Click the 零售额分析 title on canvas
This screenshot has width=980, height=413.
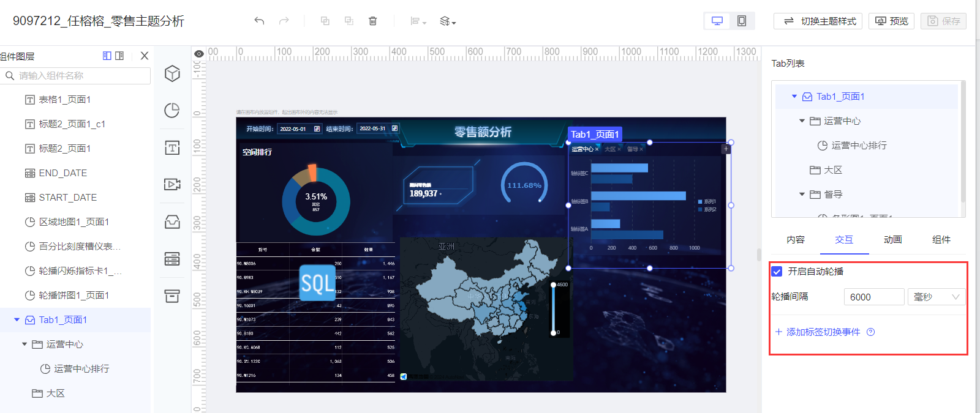tap(483, 132)
